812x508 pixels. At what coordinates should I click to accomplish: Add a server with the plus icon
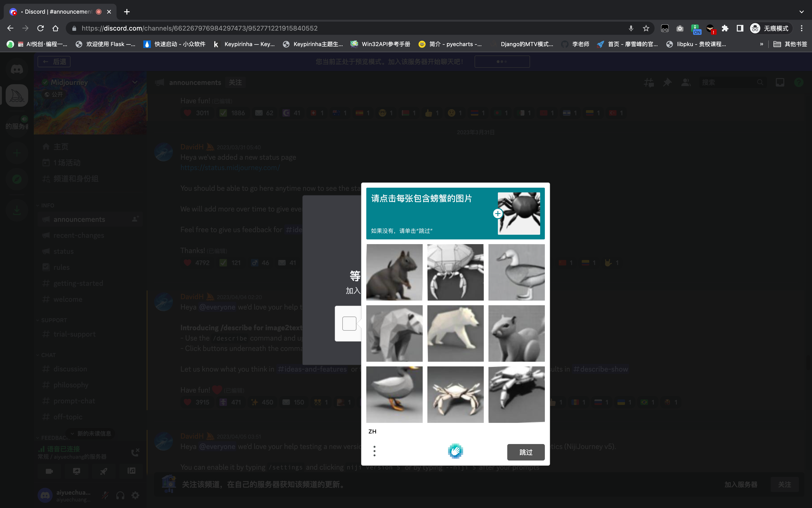(x=17, y=153)
